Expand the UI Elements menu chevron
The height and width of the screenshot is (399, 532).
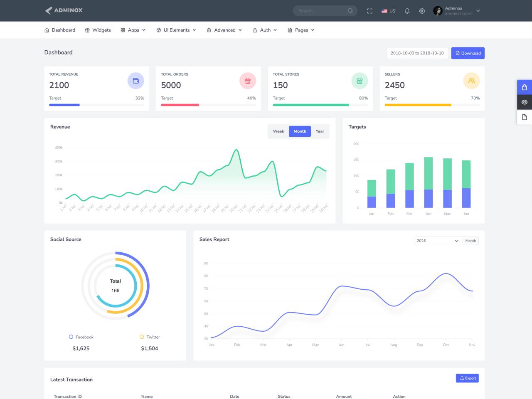point(194,30)
